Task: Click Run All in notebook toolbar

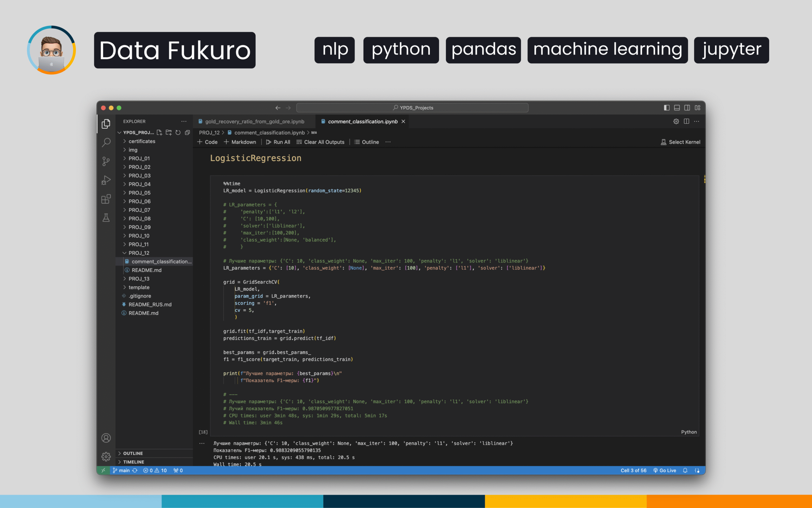Action: pos(278,142)
